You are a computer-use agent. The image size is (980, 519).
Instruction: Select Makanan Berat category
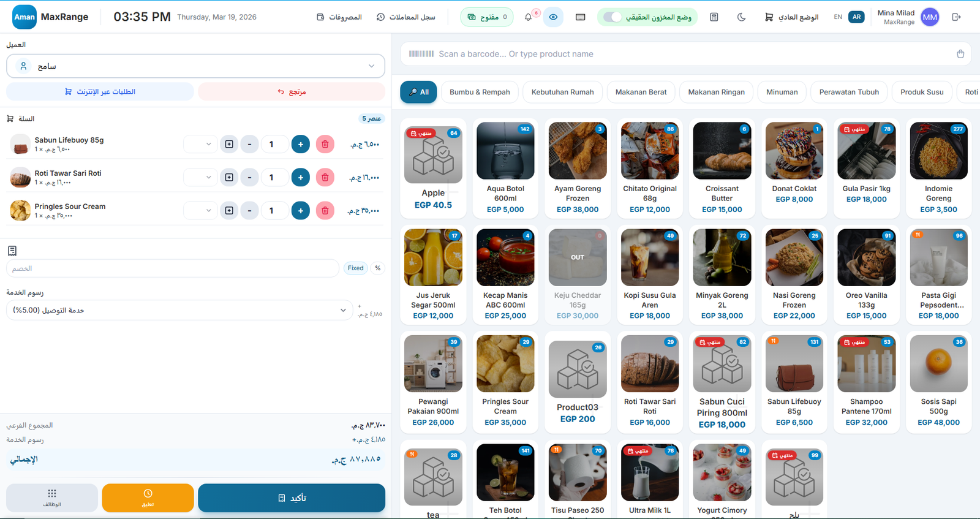coord(641,92)
